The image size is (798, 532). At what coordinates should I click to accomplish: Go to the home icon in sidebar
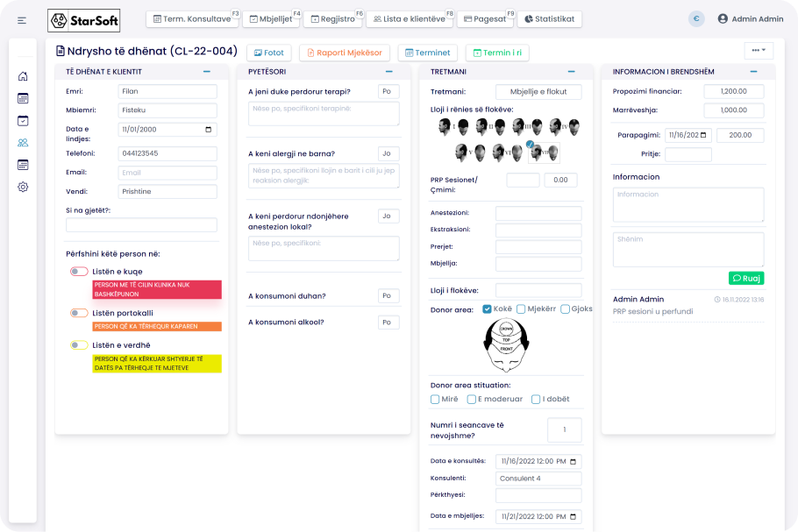click(x=23, y=76)
